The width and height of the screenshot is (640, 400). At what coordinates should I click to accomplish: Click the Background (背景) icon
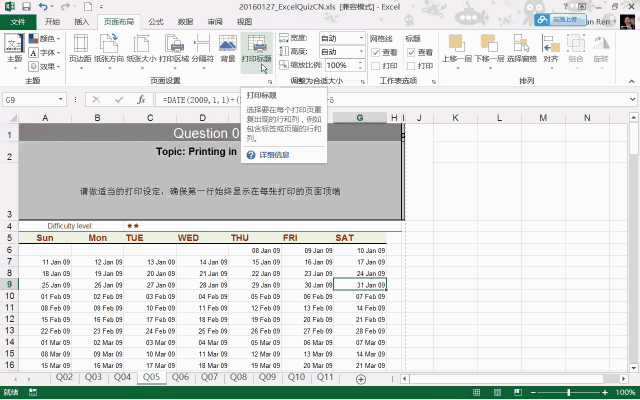click(x=228, y=49)
